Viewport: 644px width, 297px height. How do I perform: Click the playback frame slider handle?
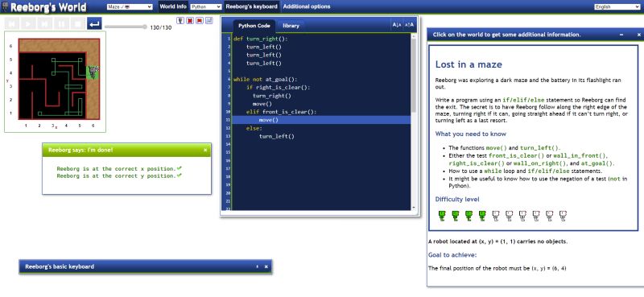(x=144, y=27)
